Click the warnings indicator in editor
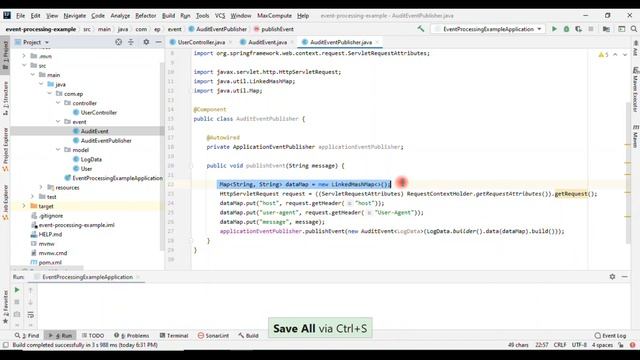Viewport: 640px width, 360px height. (603, 55)
